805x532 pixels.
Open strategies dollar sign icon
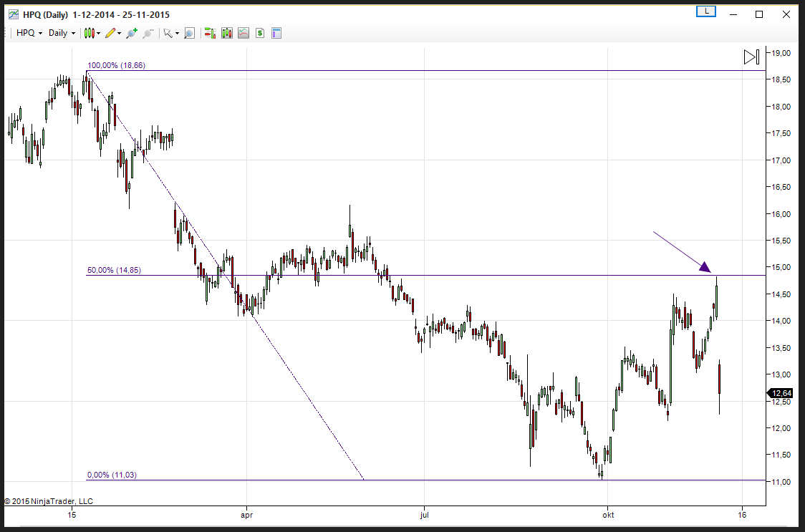pyautogui.click(x=260, y=33)
